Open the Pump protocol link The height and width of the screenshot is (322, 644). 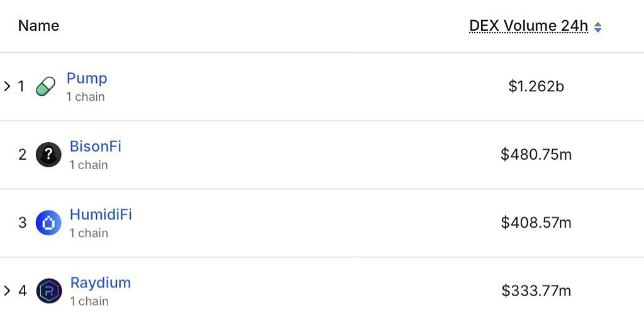point(87,79)
